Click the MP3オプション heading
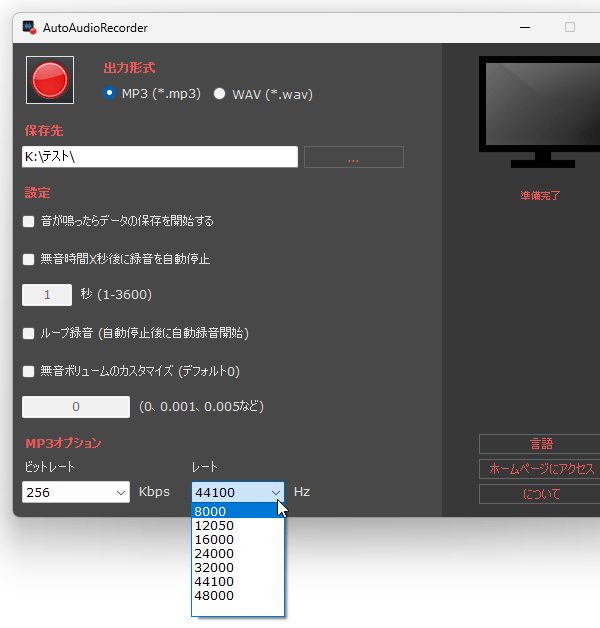Viewport: 600px width, 628px height. point(63,443)
